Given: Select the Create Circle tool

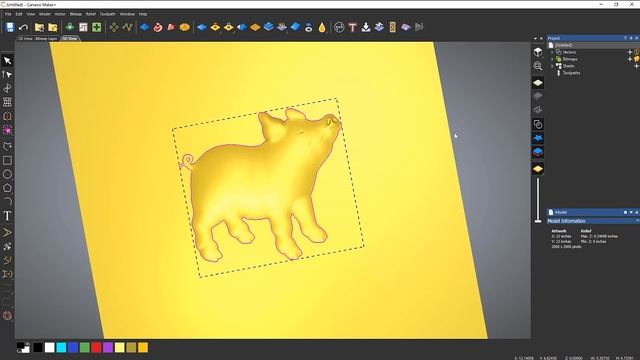Looking at the screenshot, I should click(7, 174).
